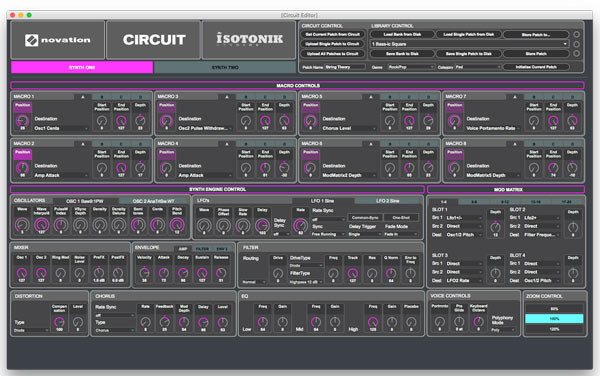Save Bank to Disk
The height and width of the screenshot is (376, 600).
pyautogui.click(x=402, y=54)
